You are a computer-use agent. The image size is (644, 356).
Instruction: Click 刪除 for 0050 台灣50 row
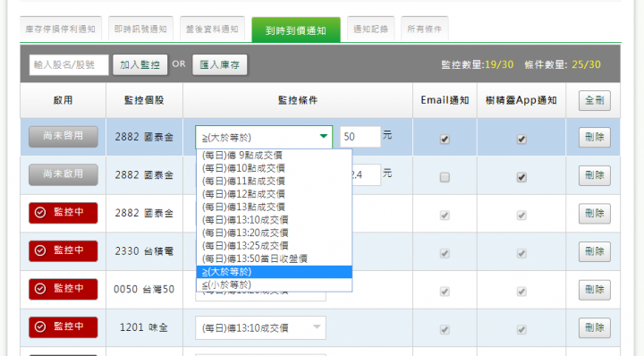coord(594,290)
